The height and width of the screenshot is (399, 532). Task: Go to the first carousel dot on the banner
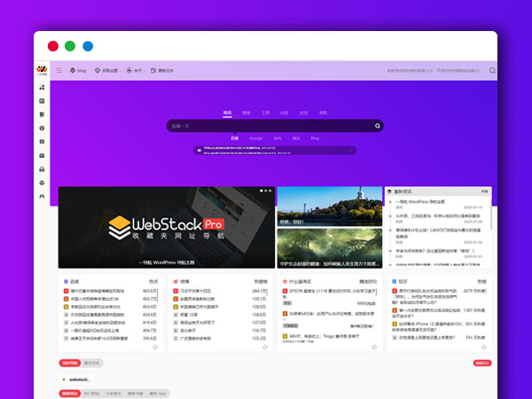tap(262, 191)
